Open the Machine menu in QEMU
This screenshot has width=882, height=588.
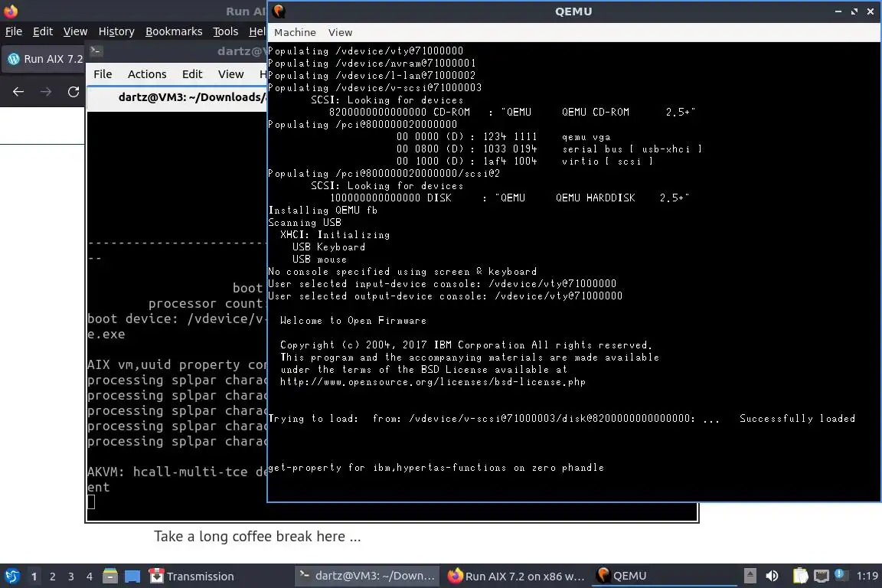[x=295, y=33]
